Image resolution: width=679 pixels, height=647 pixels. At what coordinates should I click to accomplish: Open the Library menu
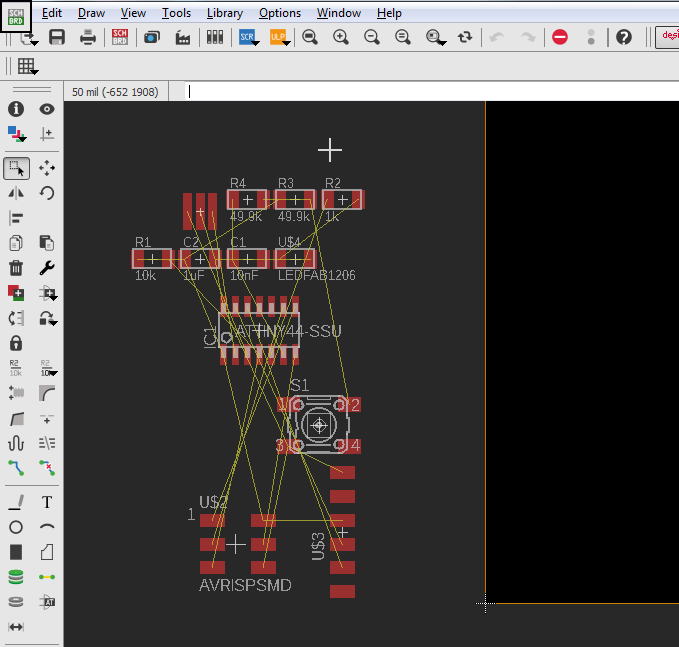(x=224, y=13)
